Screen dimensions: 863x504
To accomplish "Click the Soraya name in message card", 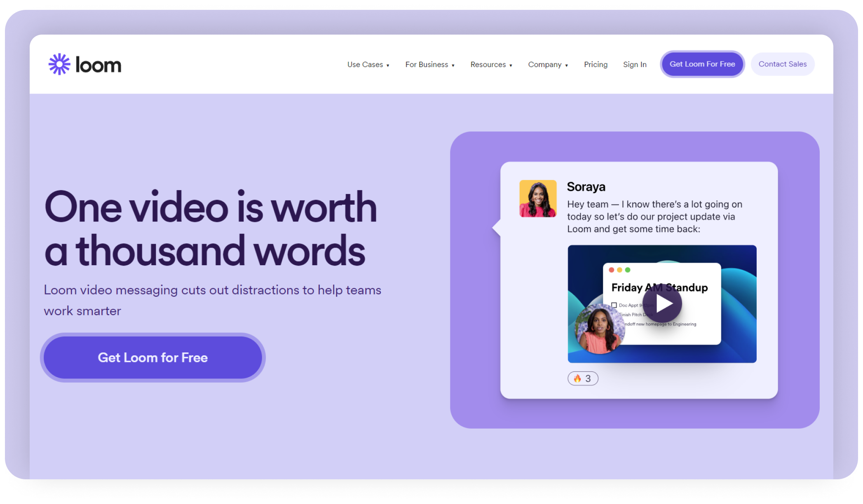I will (x=586, y=187).
